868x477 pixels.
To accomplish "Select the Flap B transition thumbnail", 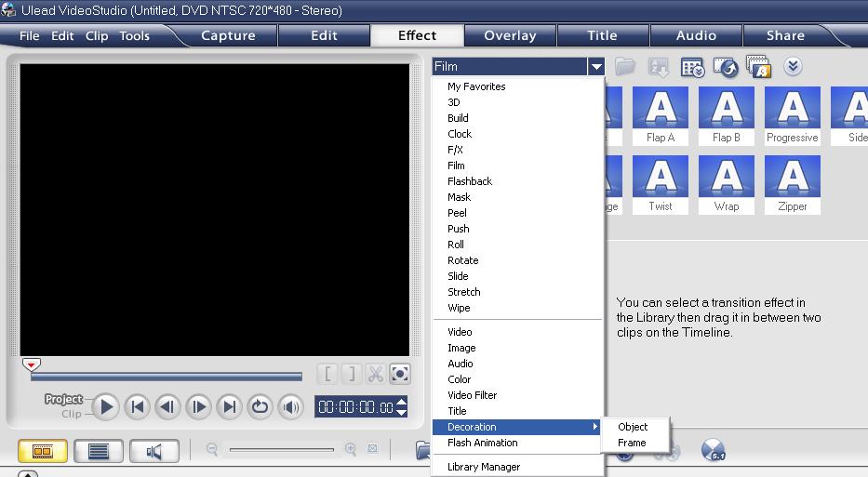I will point(727,115).
